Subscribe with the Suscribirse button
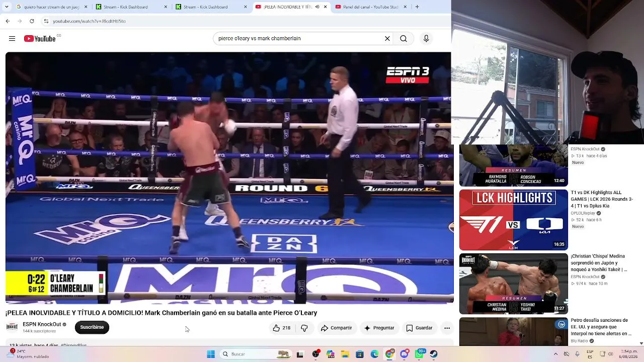 click(x=92, y=327)
